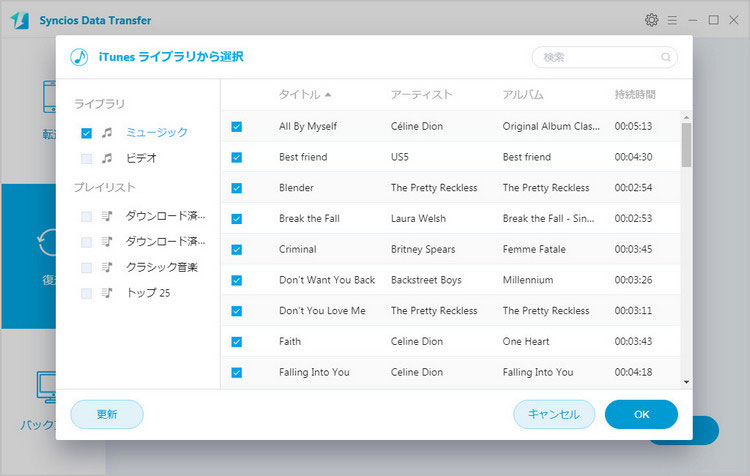Click the scrollbar up arrow
Viewport: 750px width, 476px height.
(686, 117)
